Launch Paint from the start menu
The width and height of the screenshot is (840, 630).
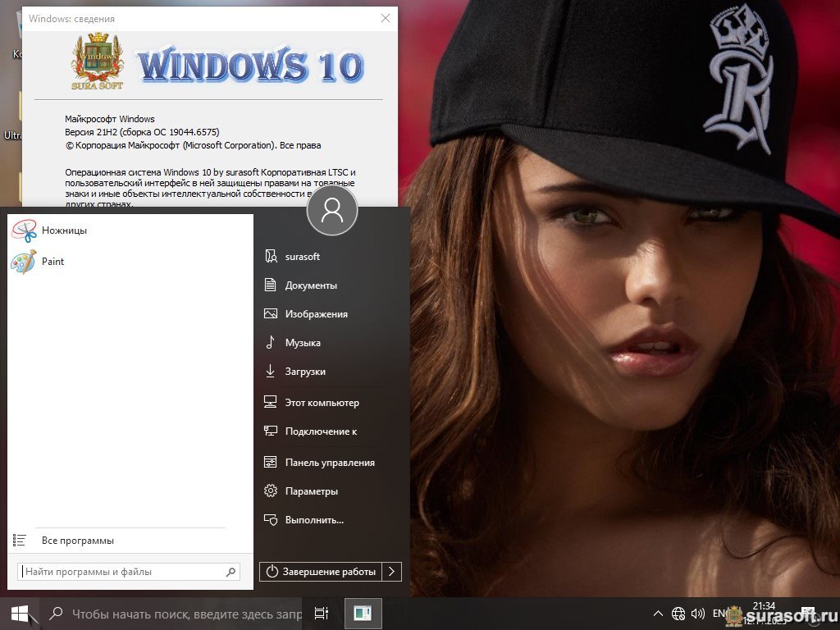point(52,262)
